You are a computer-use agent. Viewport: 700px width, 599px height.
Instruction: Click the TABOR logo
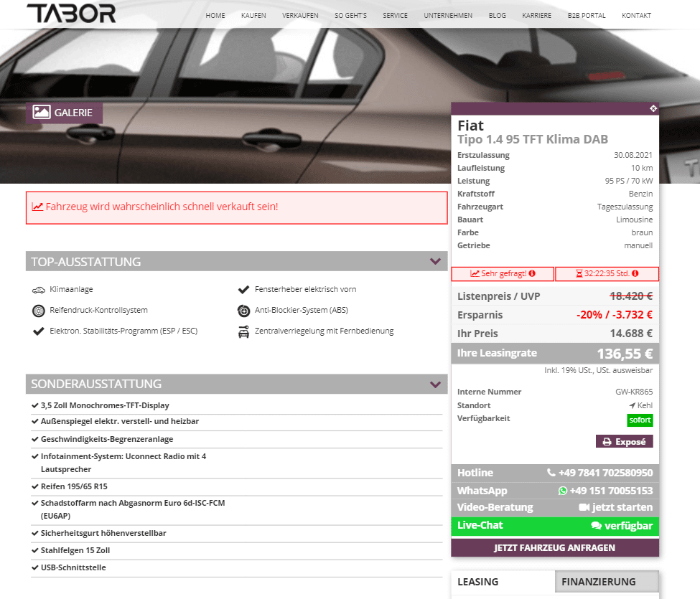pos(71,14)
